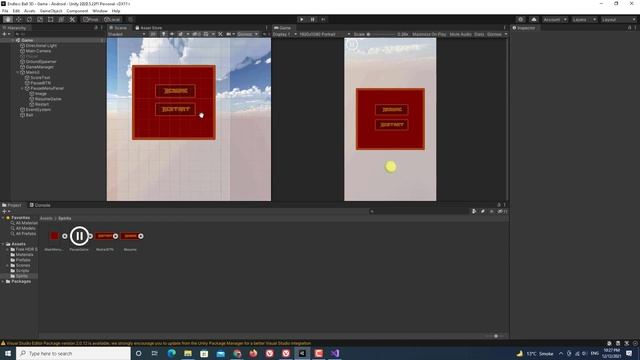The height and width of the screenshot is (360, 640).
Task: Select the Resume sprite asset
Action: pos(130,236)
